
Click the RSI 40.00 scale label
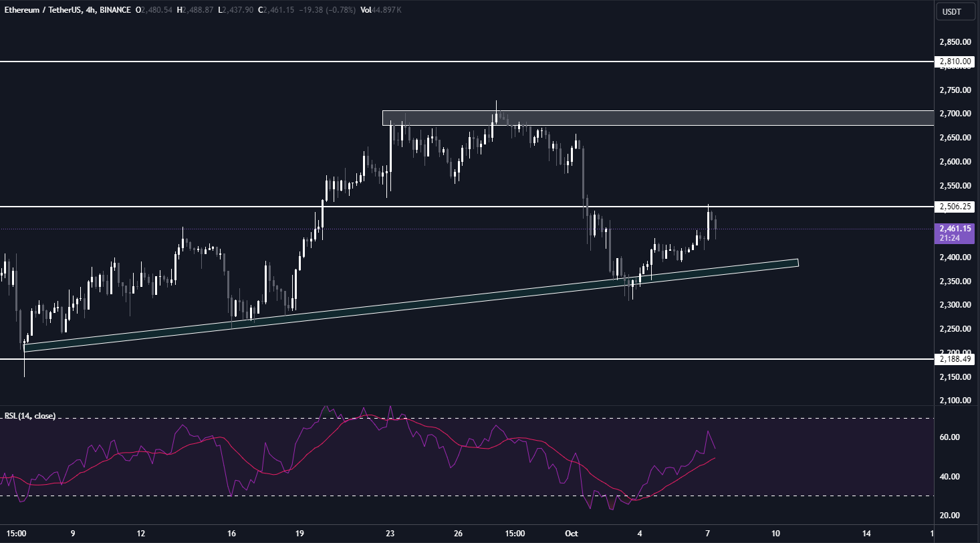click(x=951, y=477)
